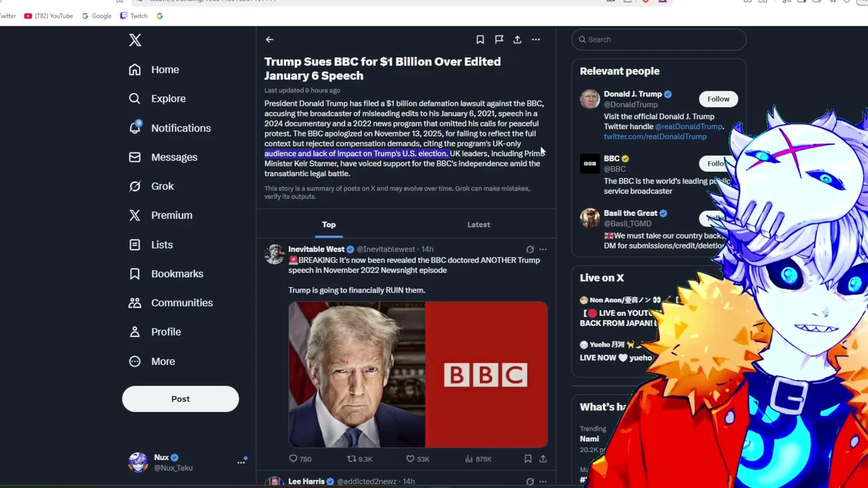Open more options on Lee Harris post
The height and width of the screenshot is (488, 868).
coord(542,481)
